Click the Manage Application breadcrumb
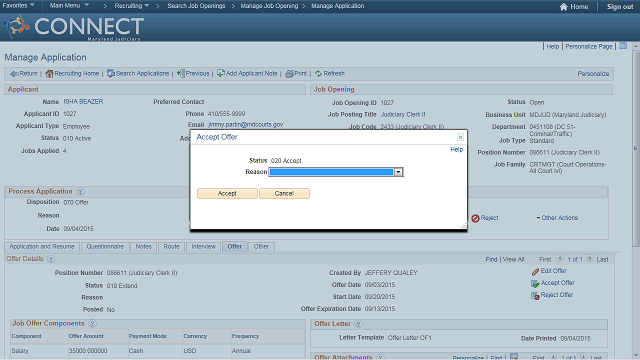This screenshot has width=640, height=360. (x=338, y=6)
